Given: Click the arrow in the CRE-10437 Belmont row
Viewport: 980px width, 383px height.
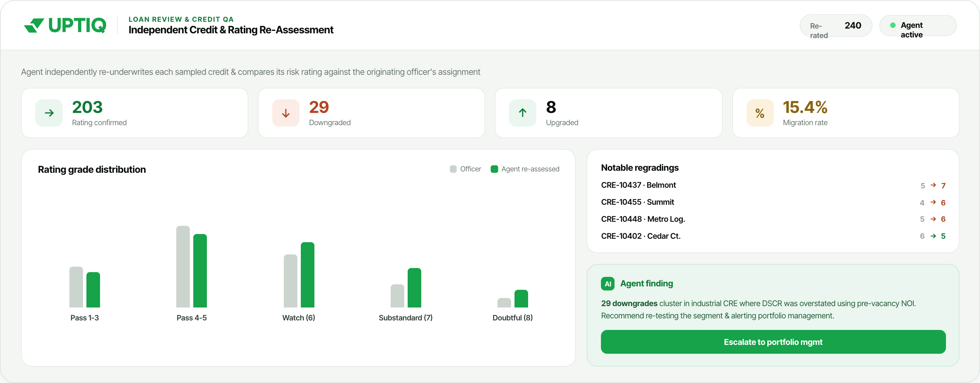Looking at the screenshot, I should coord(933,185).
